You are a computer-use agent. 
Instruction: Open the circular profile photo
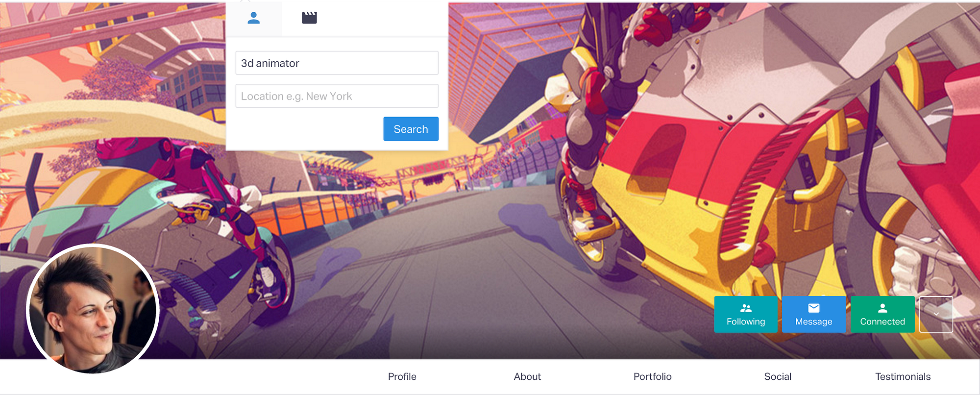(93, 309)
